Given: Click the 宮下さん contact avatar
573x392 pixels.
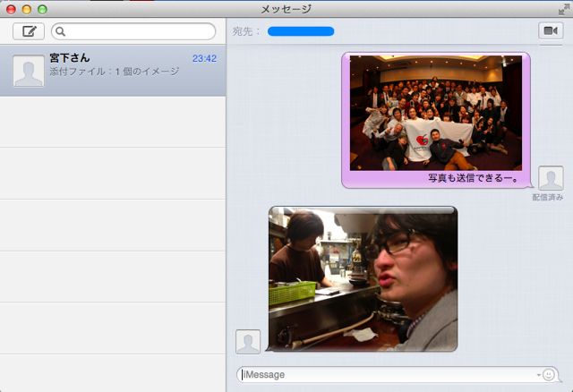Looking at the screenshot, I should tap(29, 72).
